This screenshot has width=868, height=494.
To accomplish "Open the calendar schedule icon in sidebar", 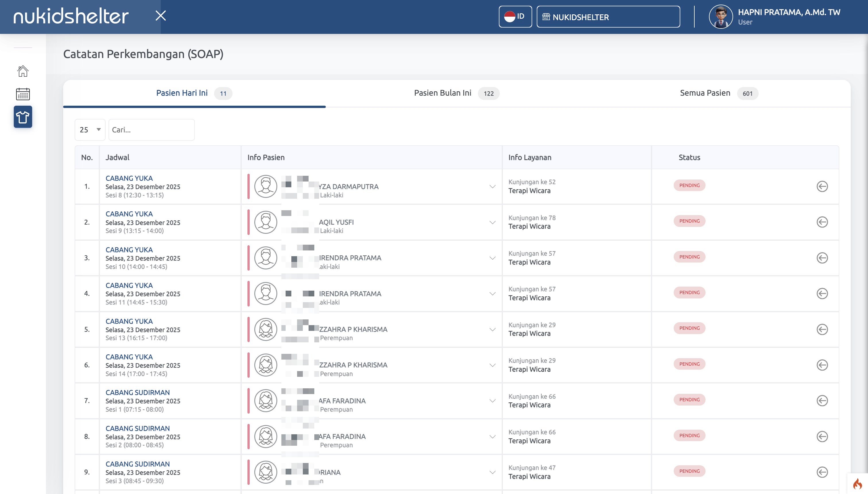I will pos(23,94).
